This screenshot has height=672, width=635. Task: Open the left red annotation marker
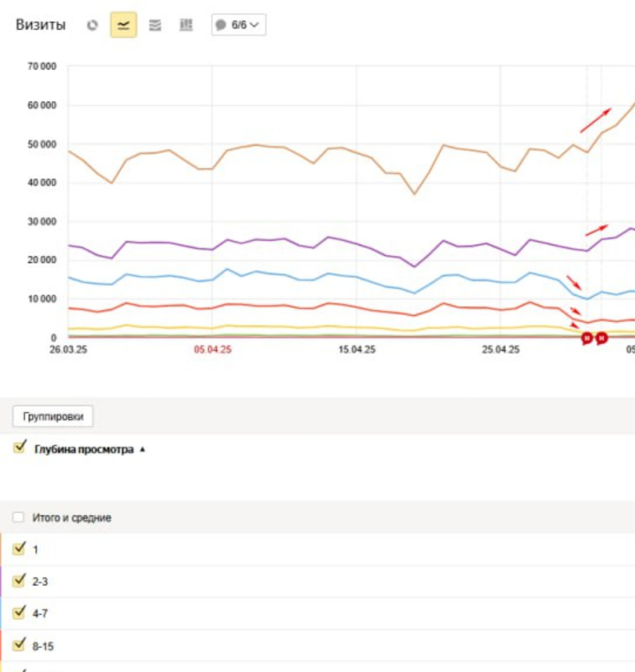point(587,338)
